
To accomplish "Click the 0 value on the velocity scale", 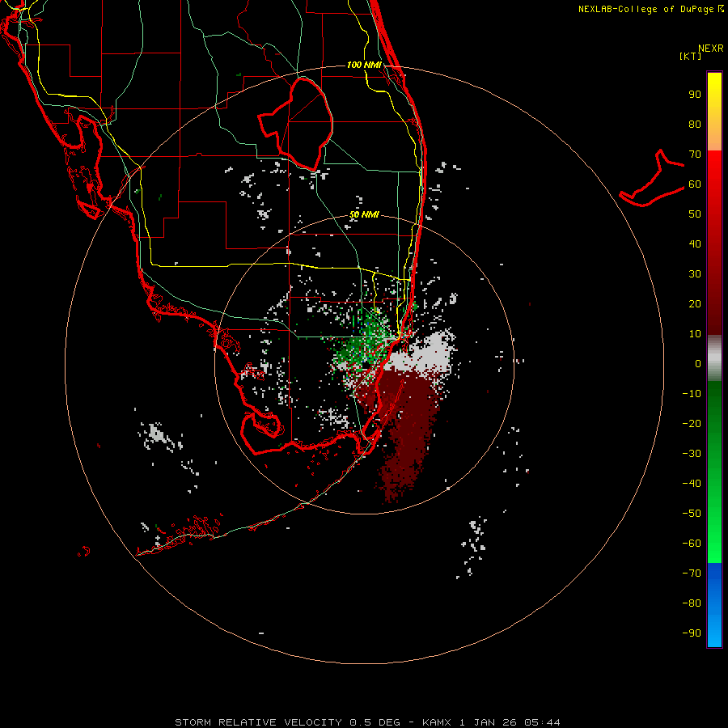I will (x=698, y=363).
